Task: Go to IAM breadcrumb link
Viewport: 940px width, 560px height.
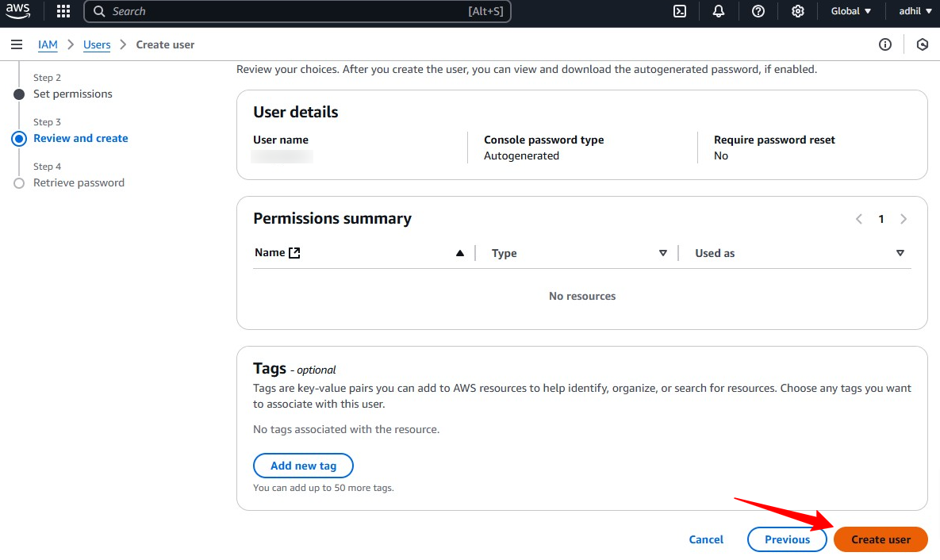Action: click(48, 44)
